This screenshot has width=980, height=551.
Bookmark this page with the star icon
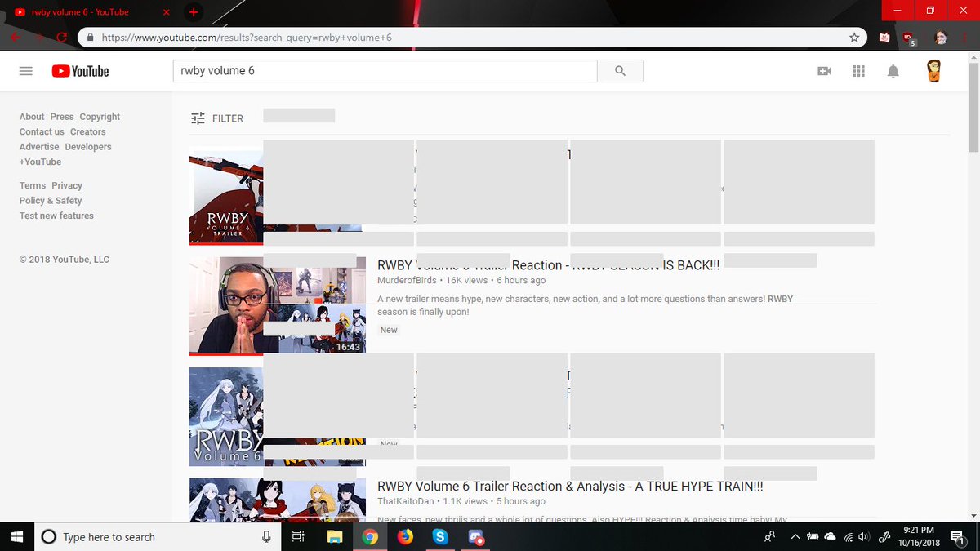[854, 38]
